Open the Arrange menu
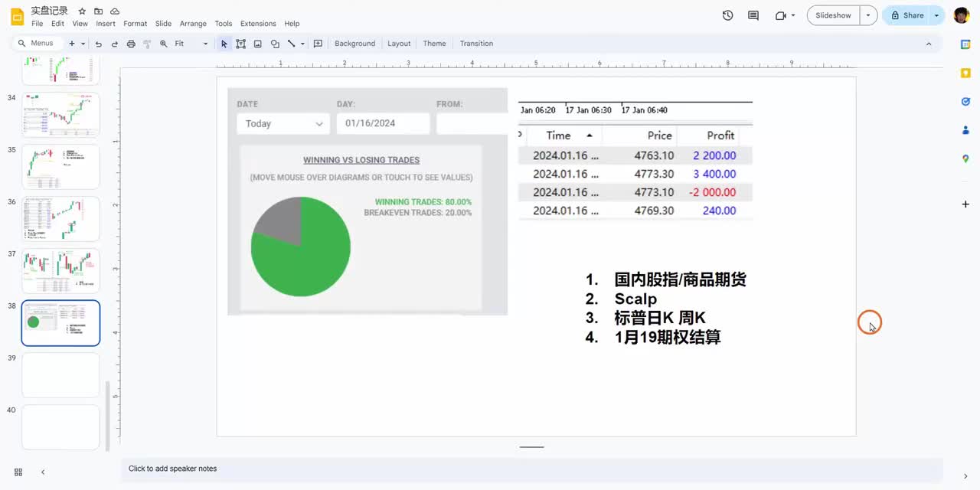This screenshot has width=980, height=490. click(x=193, y=24)
